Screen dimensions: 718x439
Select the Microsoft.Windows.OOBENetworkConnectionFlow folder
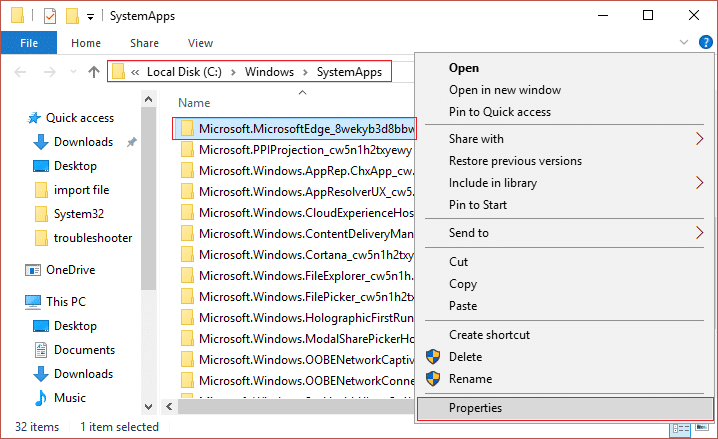(x=296, y=381)
